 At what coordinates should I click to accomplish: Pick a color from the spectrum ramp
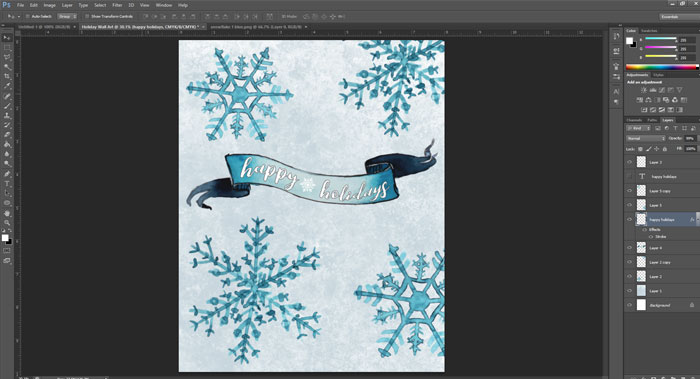(662, 67)
